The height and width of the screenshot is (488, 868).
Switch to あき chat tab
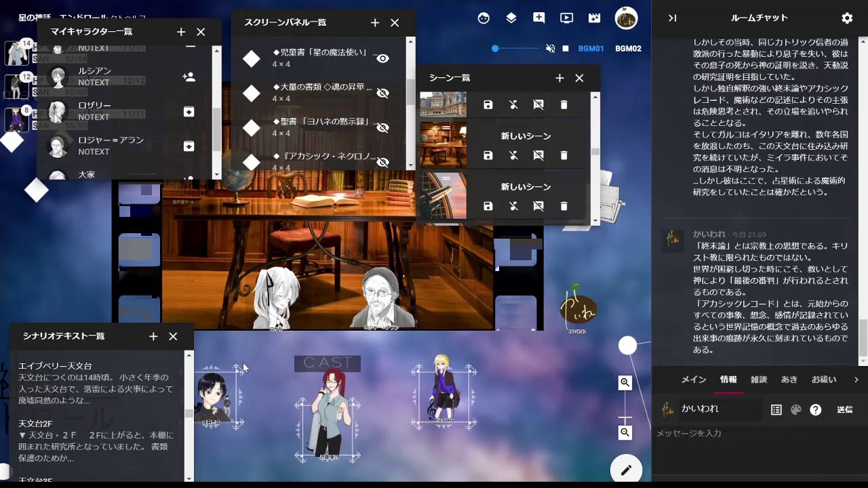click(789, 380)
